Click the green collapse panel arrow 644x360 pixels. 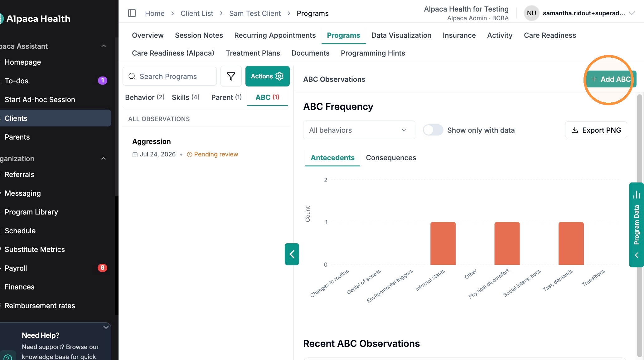point(292,254)
